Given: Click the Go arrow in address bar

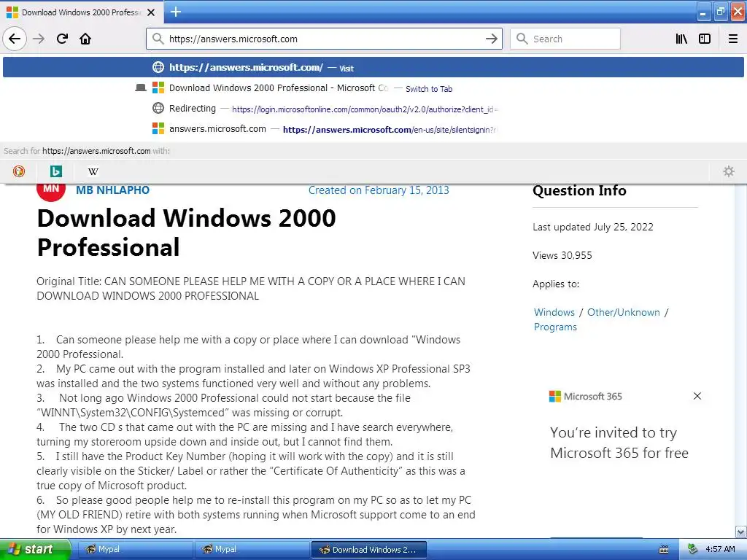Looking at the screenshot, I should (x=491, y=39).
